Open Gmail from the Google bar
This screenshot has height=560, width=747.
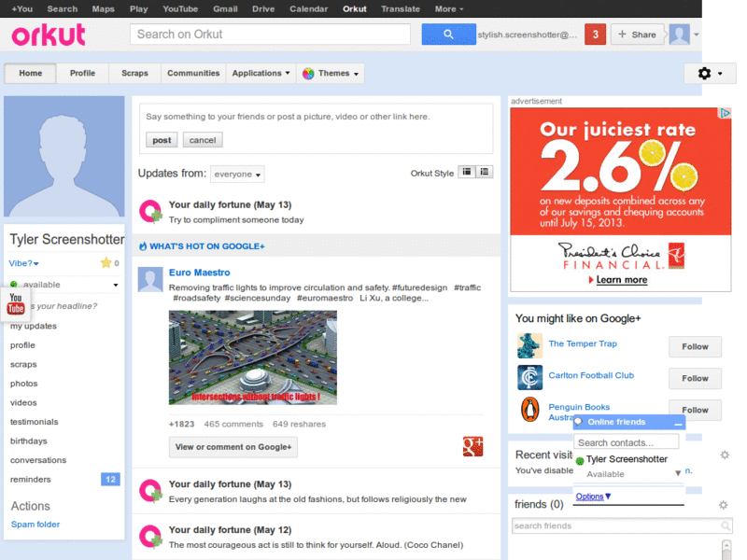[x=225, y=8]
